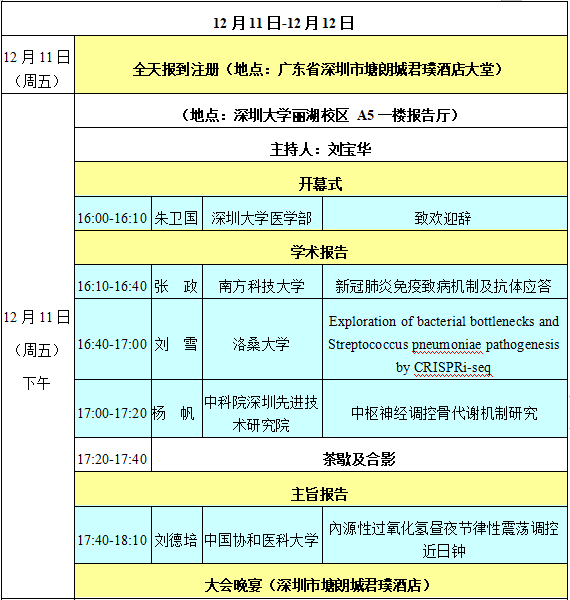
Task: Select speaker name 杨 帆
Action: click(177, 409)
